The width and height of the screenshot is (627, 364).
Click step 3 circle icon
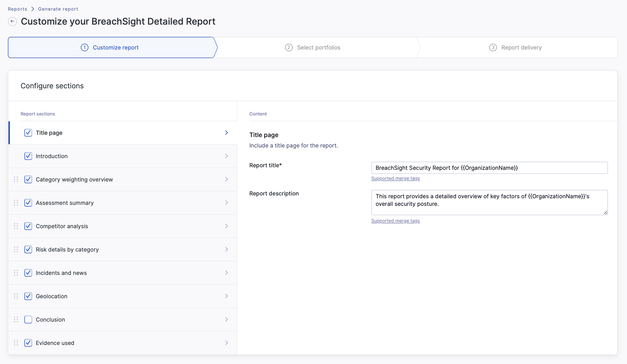[493, 47]
